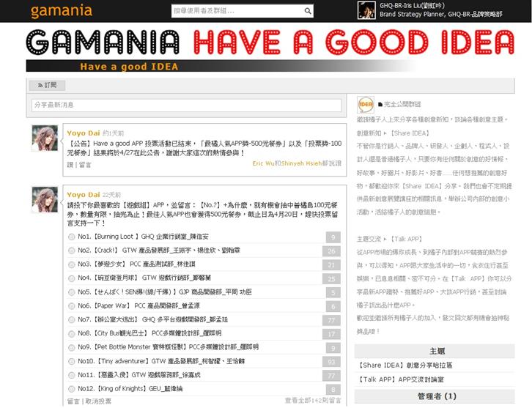Viewport: 532px width, 408px height.
Task: Click the search magnifier icon
Action: click(307, 11)
